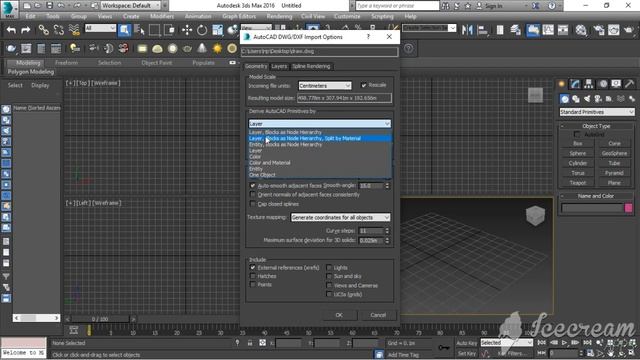
Task: Click the Save File icon in title bar
Action: click(x=49, y=6)
